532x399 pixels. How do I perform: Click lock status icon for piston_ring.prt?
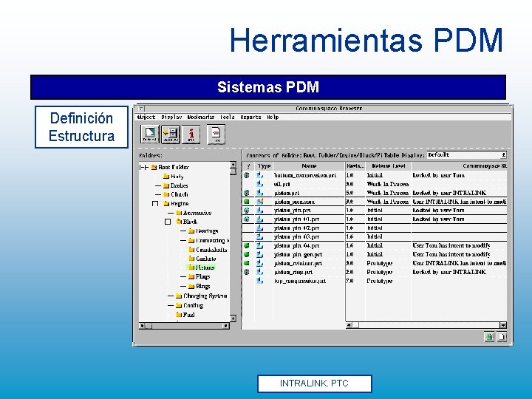click(247, 272)
